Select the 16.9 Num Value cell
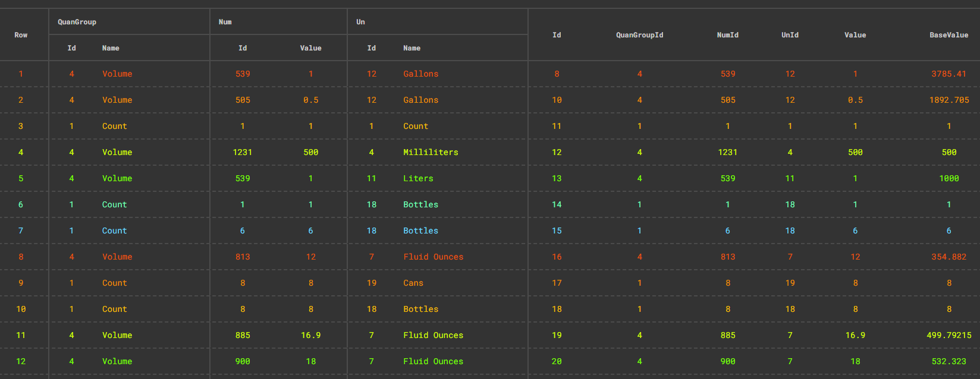Image resolution: width=980 pixels, height=379 pixels. tap(310, 335)
